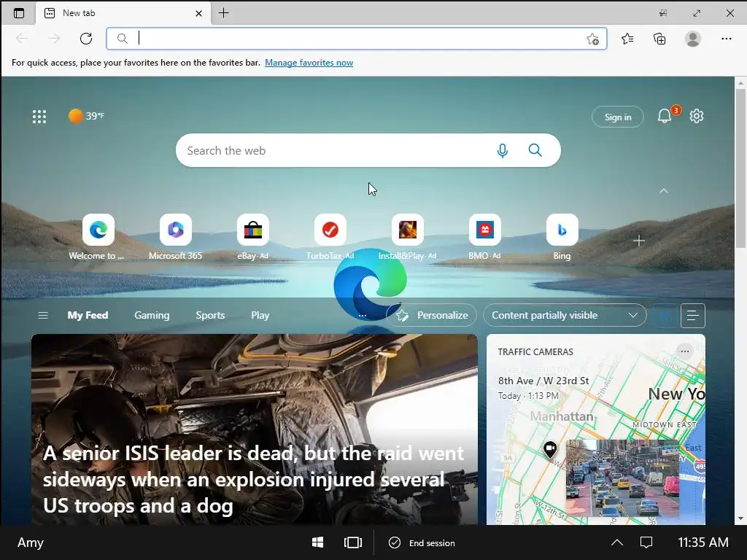Open taskbar notification center icon

pos(646,542)
